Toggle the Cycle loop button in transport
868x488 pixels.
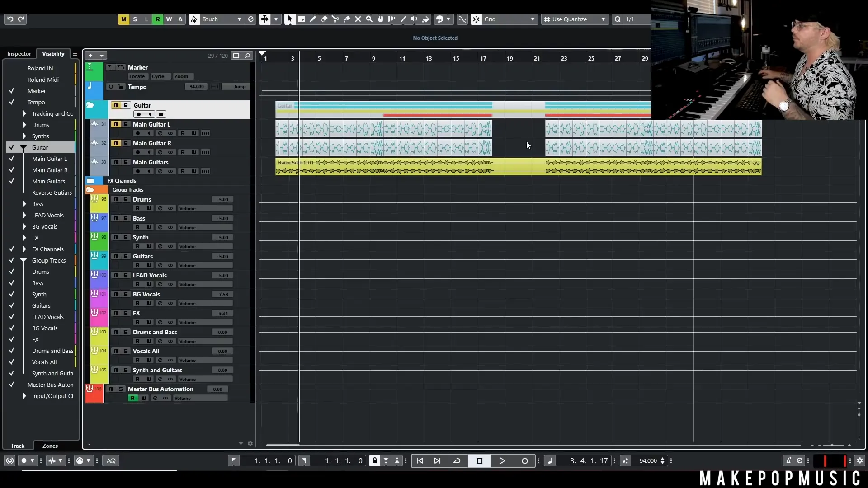[x=457, y=460]
